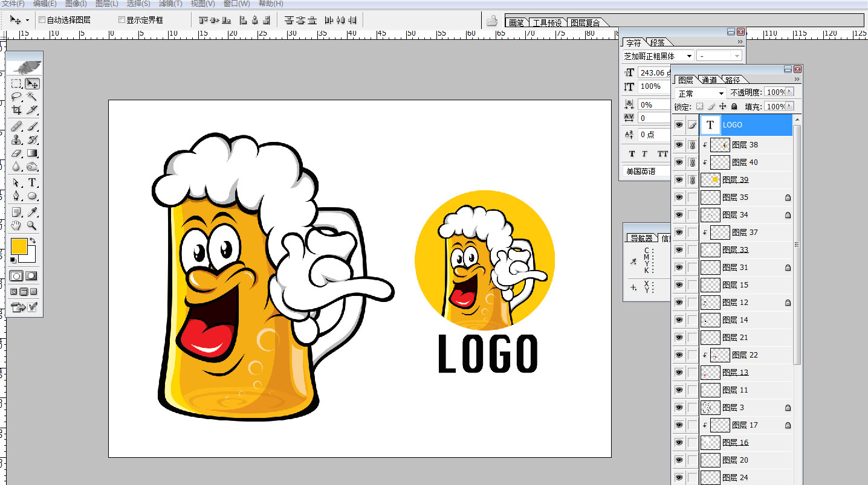Screen dimensions: 868x485
Task: Open the font style dropdown
Action: click(719, 56)
